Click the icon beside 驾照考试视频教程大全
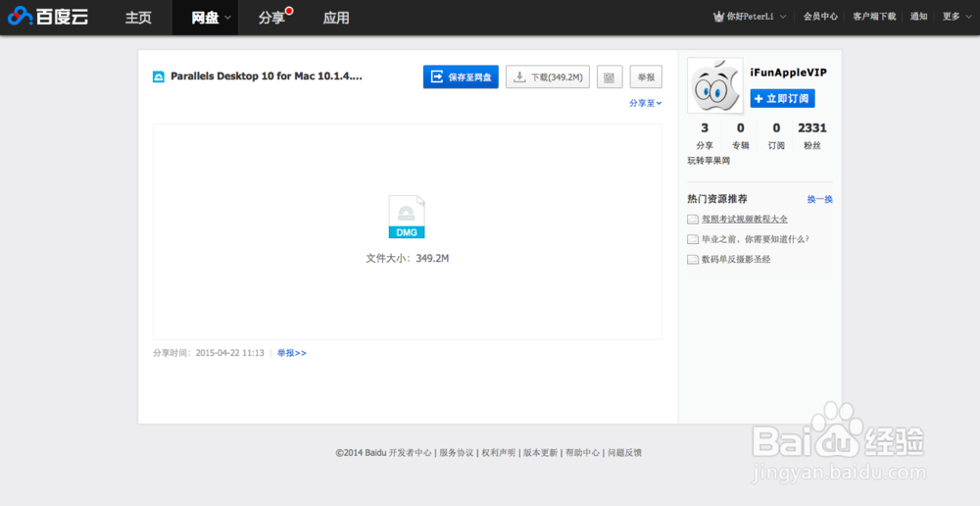The image size is (980, 506). click(x=693, y=220)
